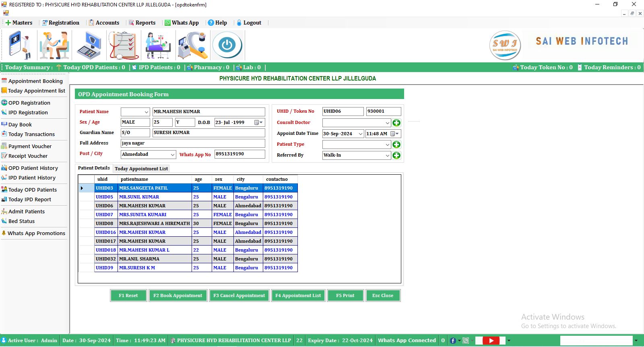The image size is (644, 347).
Task: Open the D.O.B calendar picker
Action: coord(258,122)
